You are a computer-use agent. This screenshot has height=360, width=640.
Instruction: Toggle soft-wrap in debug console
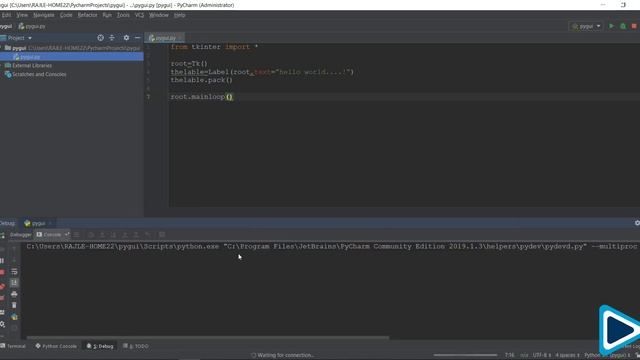(x=14, y=271)
